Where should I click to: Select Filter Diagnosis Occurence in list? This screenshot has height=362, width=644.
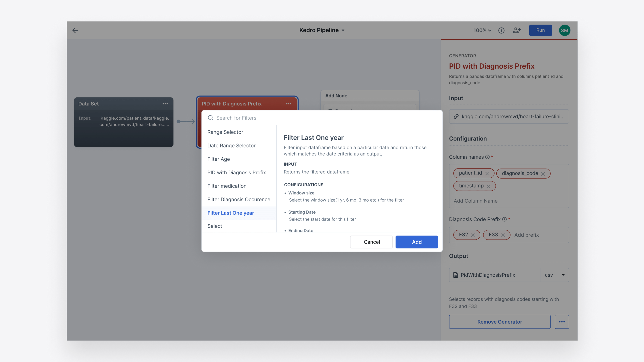[239, 199]
